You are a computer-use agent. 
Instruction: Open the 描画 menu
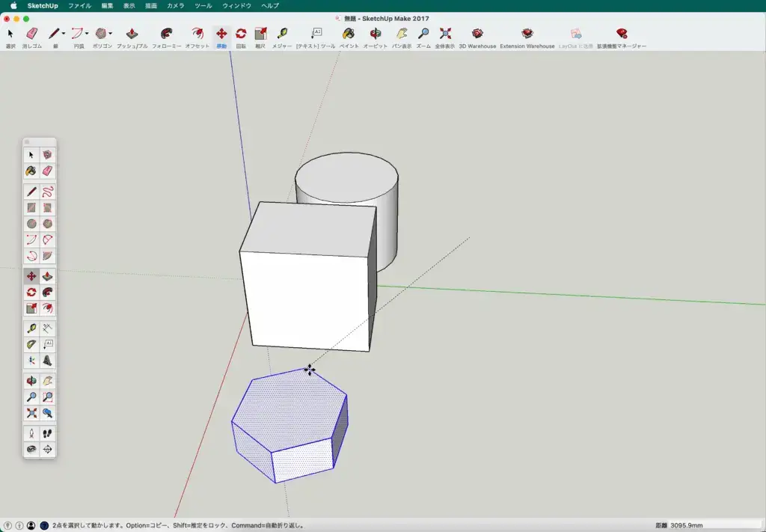click(x=151, y=6)
